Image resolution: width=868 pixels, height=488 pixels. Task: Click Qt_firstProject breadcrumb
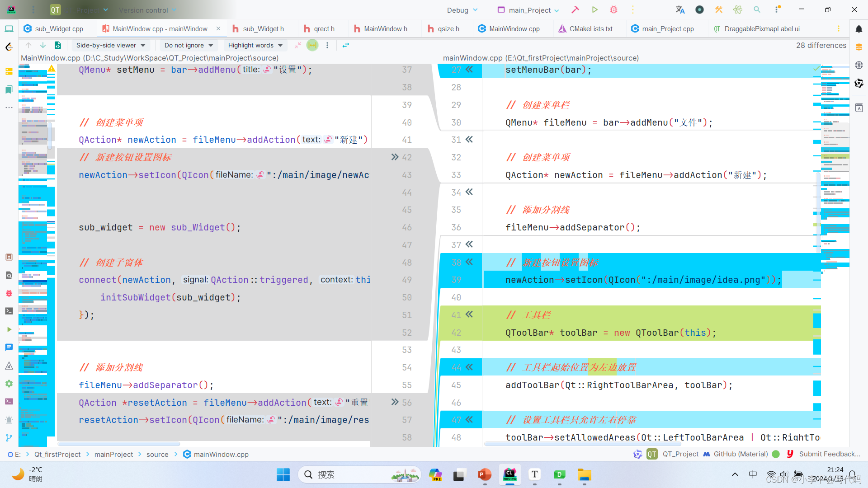(57, 454)
